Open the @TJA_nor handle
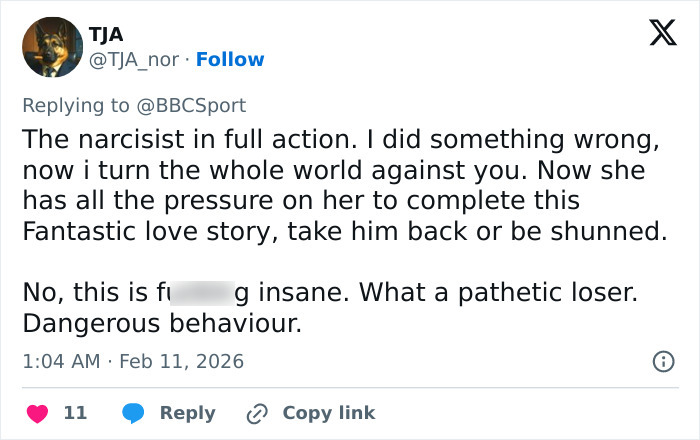700x440 pixels. 137,59
